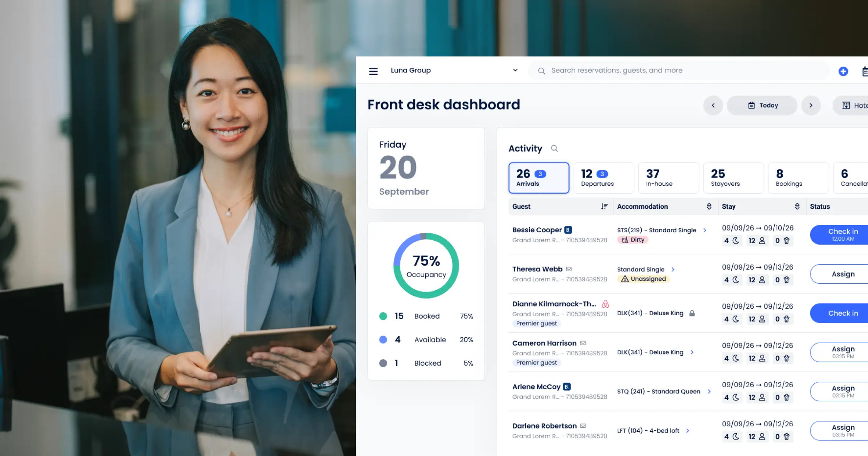The image size is (868, 456).
Task: Expand STS(219) Standard Single accommodation chevron
Action: pos(705,230)
